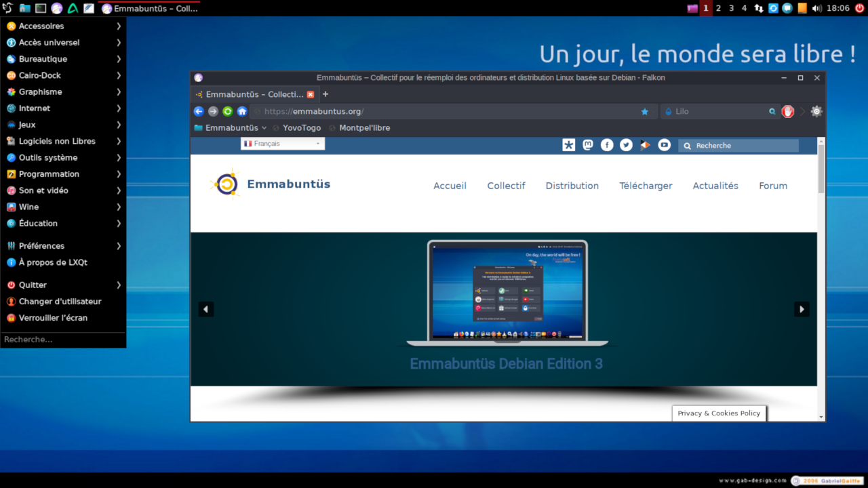Select Verrouiller l'écran
868x488 pixels.
pyautogui.click(x=63, y=318)
